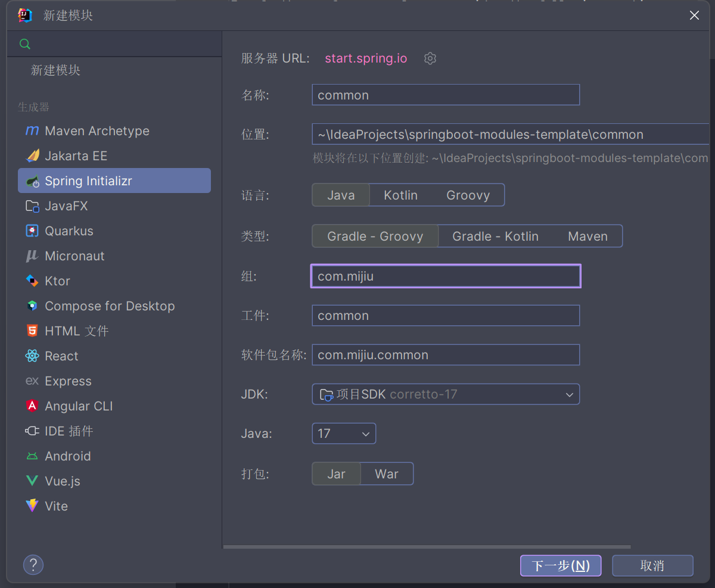Click the 下一步(N) next button
The width and height of the screenshot is (715, 588).
tap(561, 565)
